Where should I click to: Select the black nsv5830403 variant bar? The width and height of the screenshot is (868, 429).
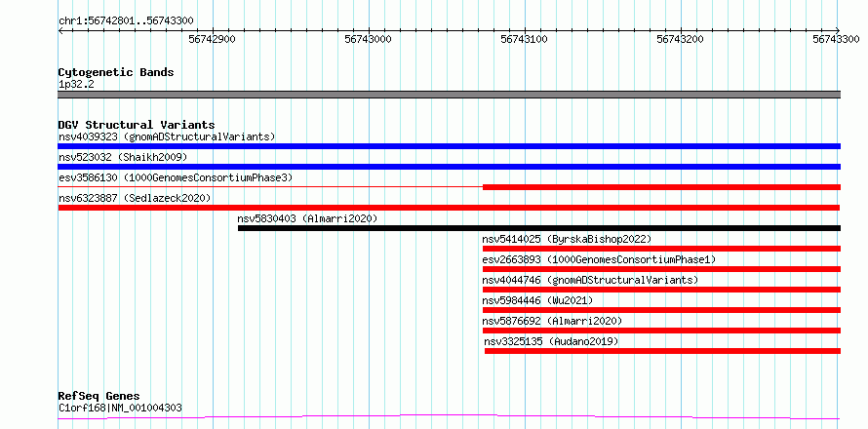539,228
